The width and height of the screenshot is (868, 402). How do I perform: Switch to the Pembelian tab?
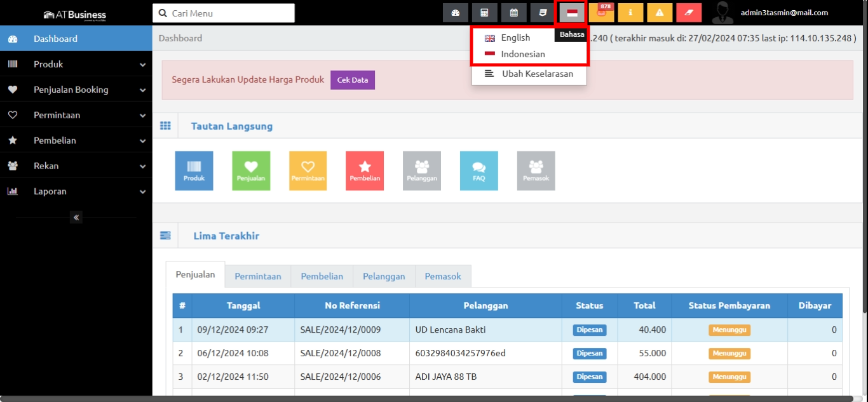322,277
